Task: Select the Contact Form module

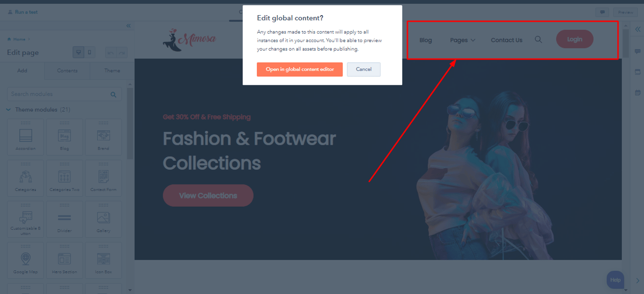Action: tap(103, 178)
